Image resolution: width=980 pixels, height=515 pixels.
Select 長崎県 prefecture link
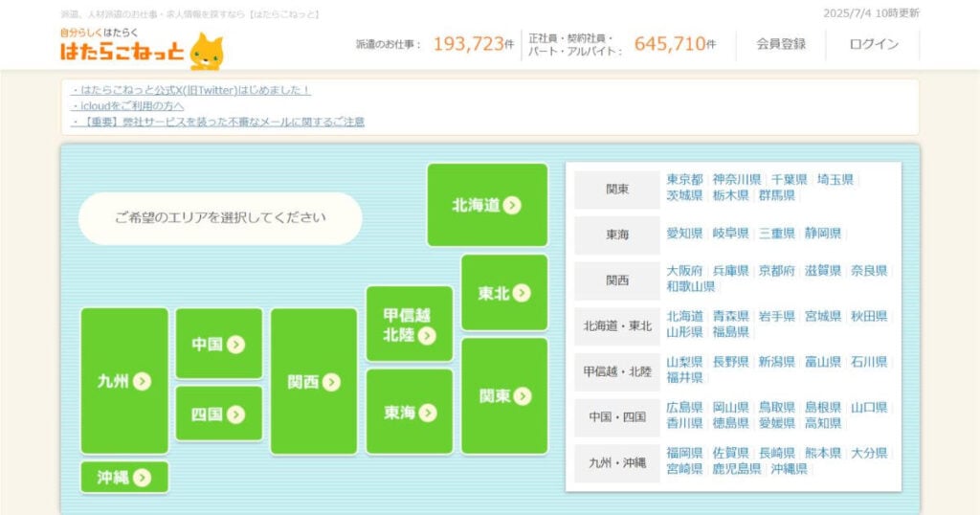[777, 453]
